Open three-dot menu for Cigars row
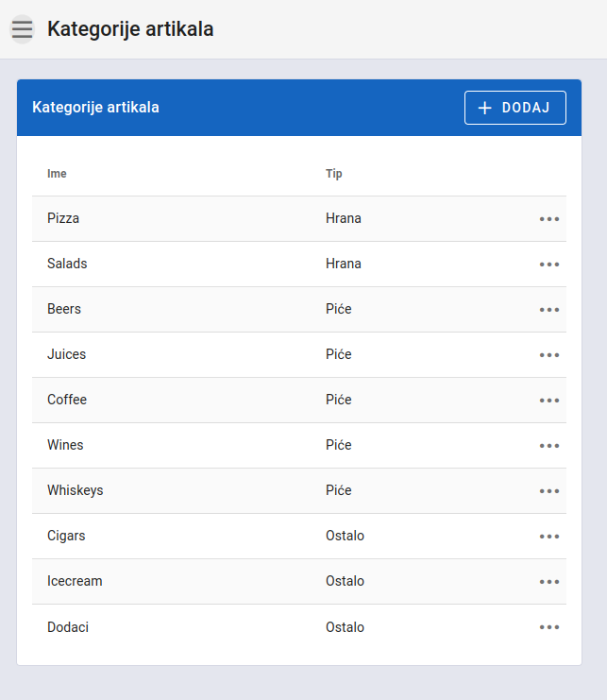Screen dimensions: 607x700 [x=549, y=537]
